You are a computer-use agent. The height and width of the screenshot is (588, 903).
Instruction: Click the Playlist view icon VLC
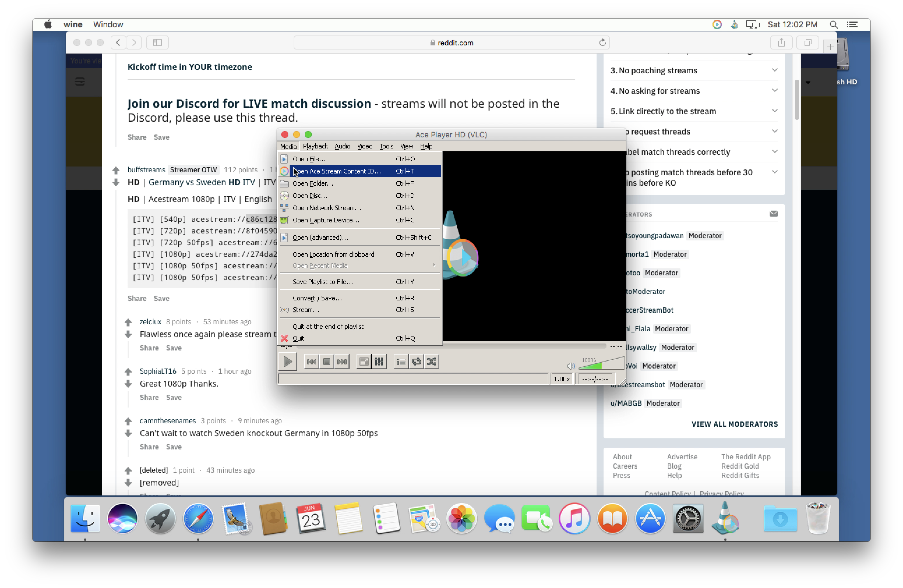pos(401,361)
